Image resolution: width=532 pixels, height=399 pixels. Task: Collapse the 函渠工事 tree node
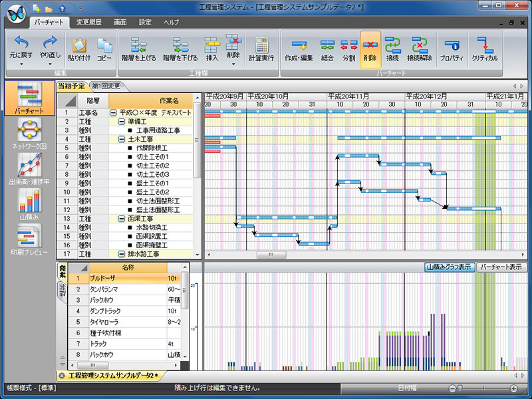(122, 218)
